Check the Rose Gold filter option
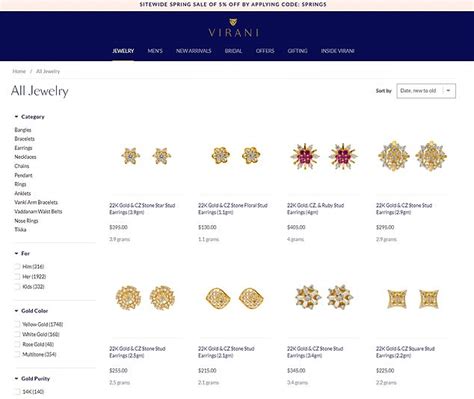This screenshot has height=399, width=474. pos(17,344)
